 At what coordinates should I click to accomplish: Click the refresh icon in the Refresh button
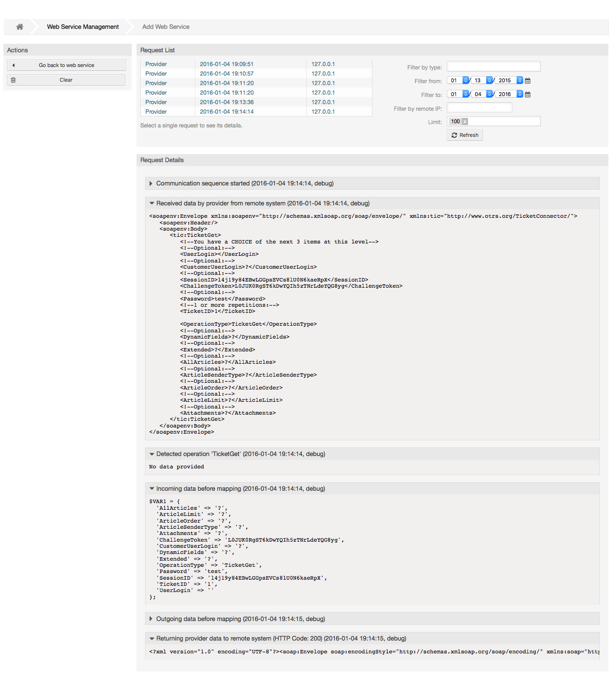click(x=455, y=135)
